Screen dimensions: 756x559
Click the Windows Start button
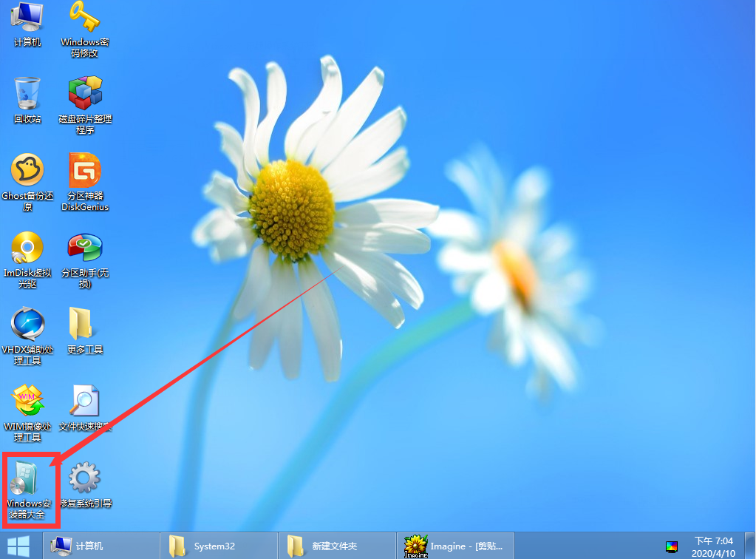click(x=18, y=546)
